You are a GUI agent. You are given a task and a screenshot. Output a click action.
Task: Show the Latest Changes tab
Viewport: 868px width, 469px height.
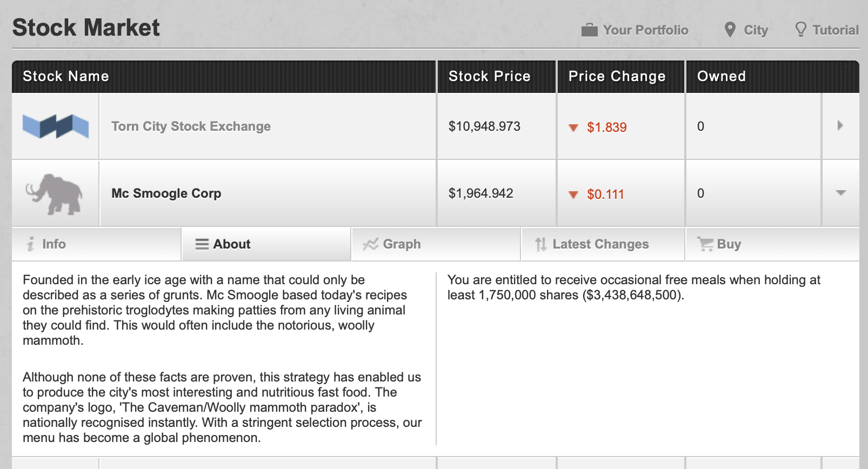click(x=600, y=244)
